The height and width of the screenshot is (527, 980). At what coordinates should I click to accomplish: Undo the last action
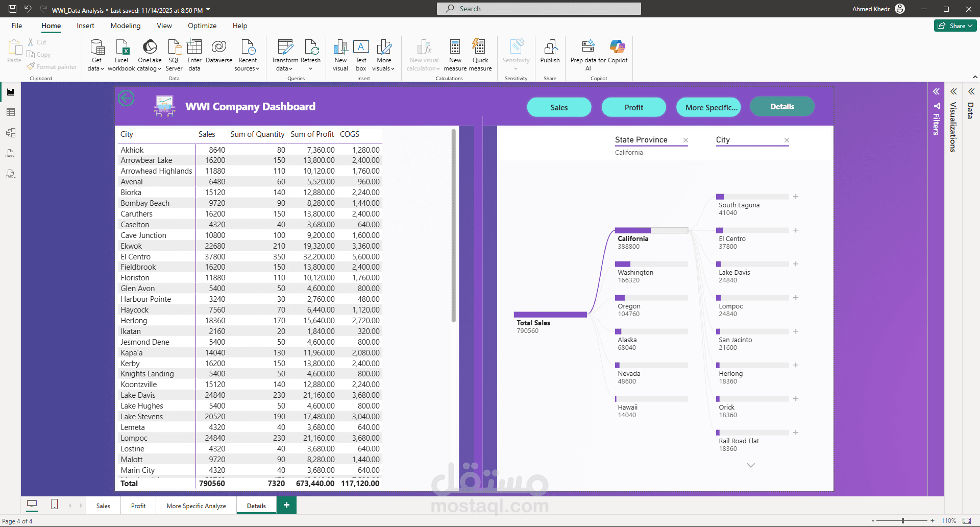pyautogui.click(x=28, y=9)
